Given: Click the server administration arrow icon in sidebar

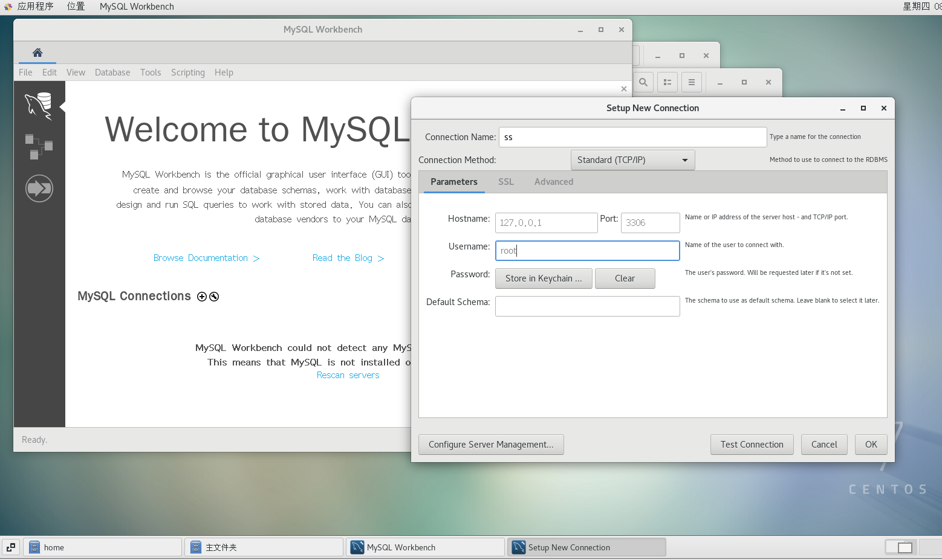Looking at the screenshot, I should (39, 188).
